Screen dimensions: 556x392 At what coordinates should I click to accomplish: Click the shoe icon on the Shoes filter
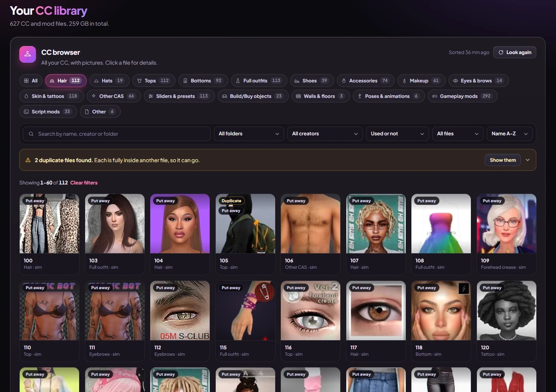[x=297, y=81]
